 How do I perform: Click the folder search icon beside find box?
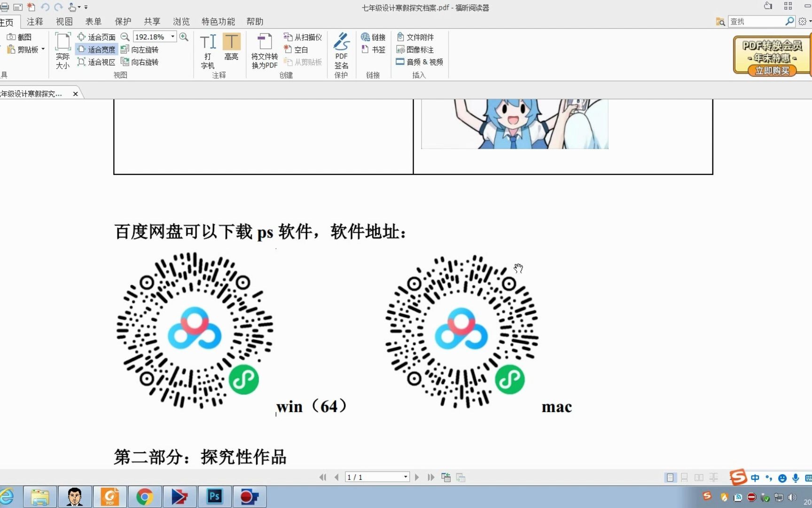[x=720, y=22]
